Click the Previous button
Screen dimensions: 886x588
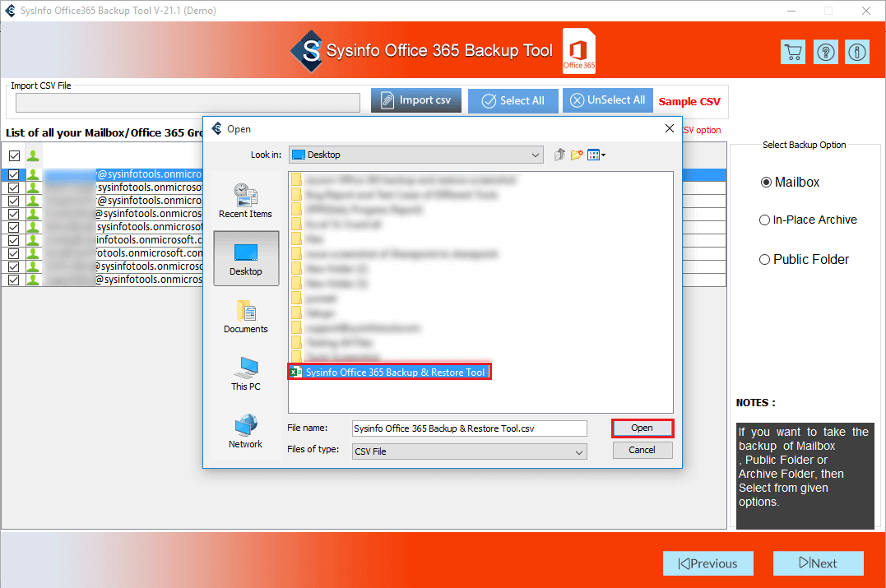708,563
